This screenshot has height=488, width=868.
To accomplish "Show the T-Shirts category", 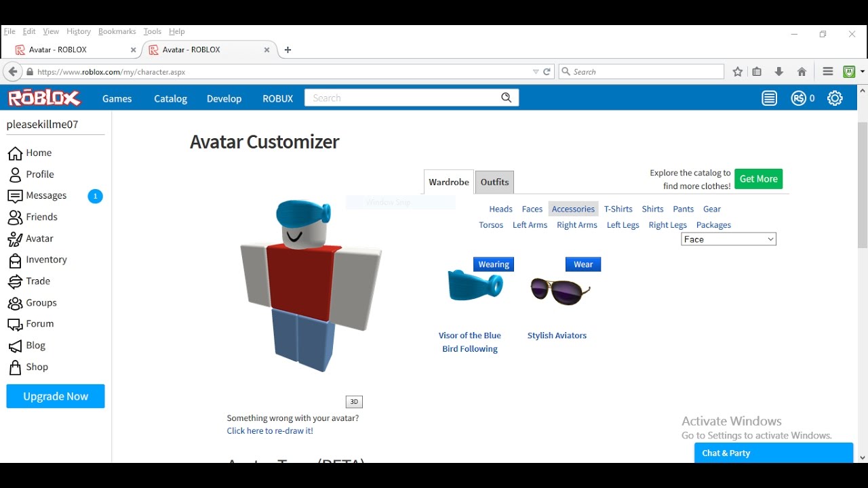I will tap(618, 209).
